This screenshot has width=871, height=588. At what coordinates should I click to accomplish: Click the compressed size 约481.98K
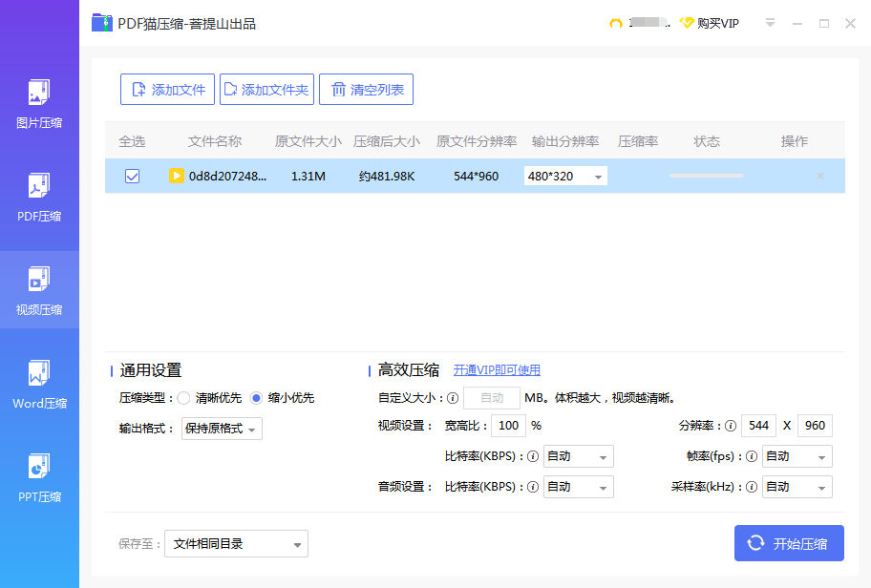pyautogui.click(x=387, y=176)
